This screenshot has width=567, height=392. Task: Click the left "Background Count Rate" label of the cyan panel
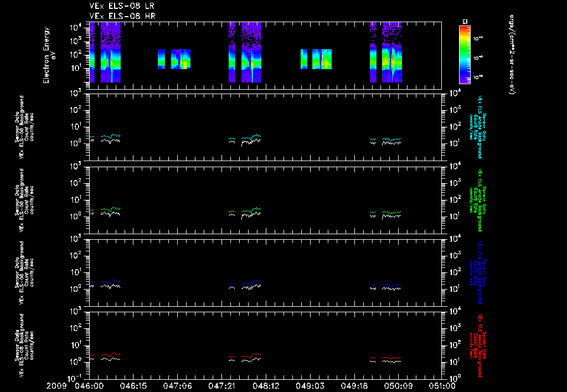(x=24, y=127)
